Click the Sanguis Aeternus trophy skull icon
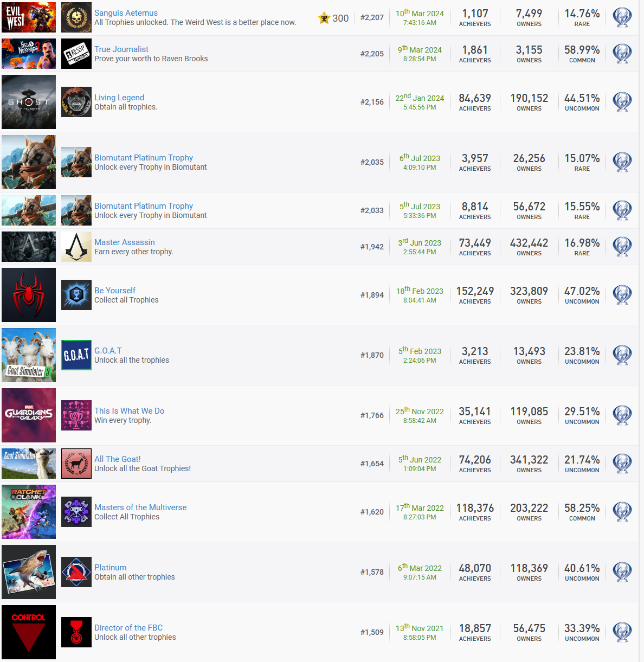 point(76,17)
